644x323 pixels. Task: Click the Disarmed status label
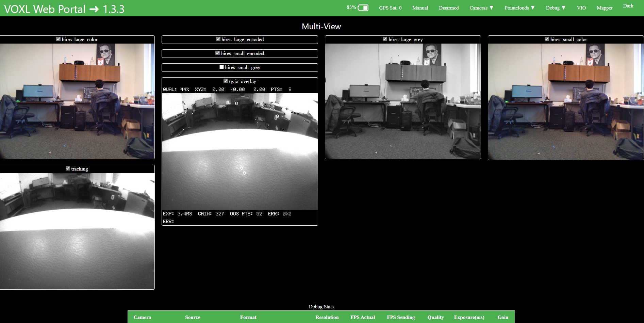tap(448, 8)
